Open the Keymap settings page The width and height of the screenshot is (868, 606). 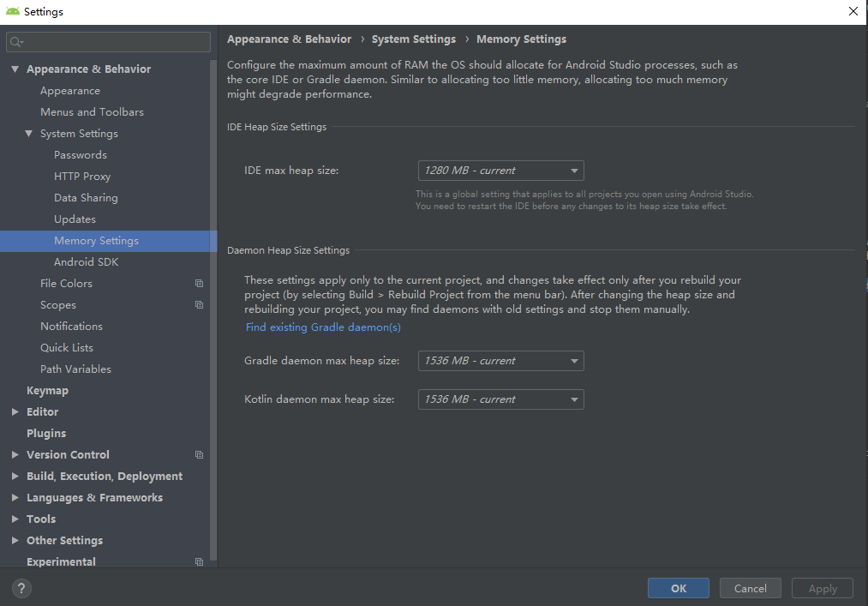(48, 391)
